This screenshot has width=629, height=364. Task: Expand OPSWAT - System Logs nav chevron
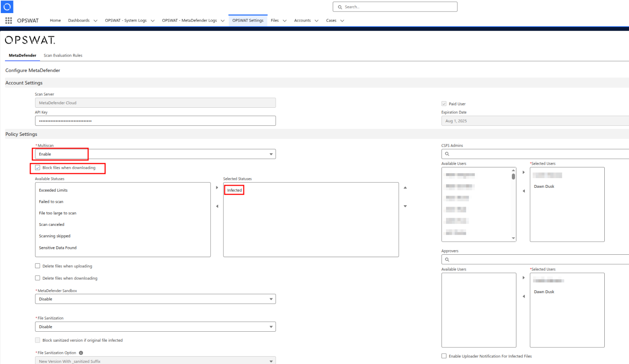(x=153, y=21)
